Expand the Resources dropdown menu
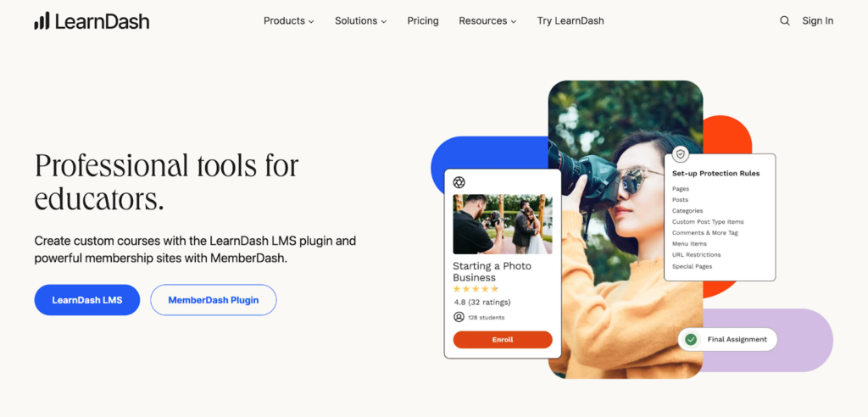 point(487,21)
